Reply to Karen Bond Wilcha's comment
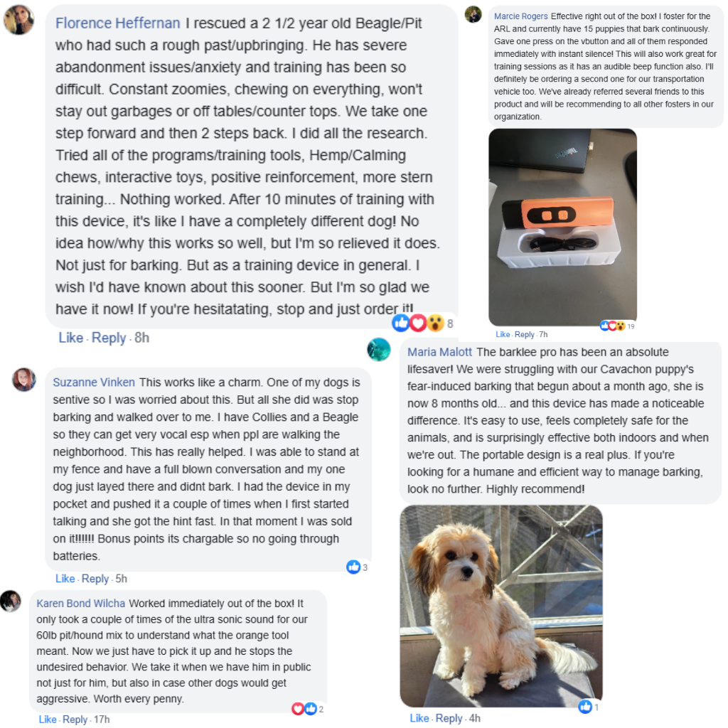The image size is (728, 728). [x=75, y=719]
